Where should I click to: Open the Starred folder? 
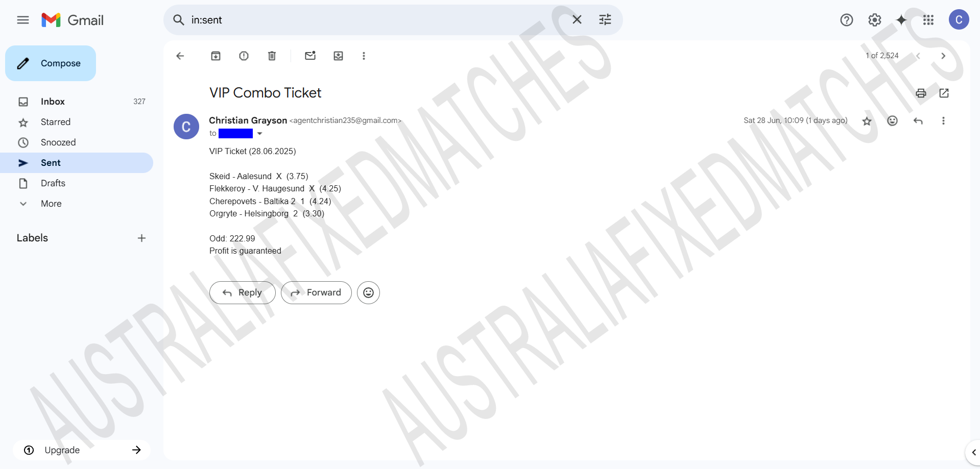tap(77, 122)
